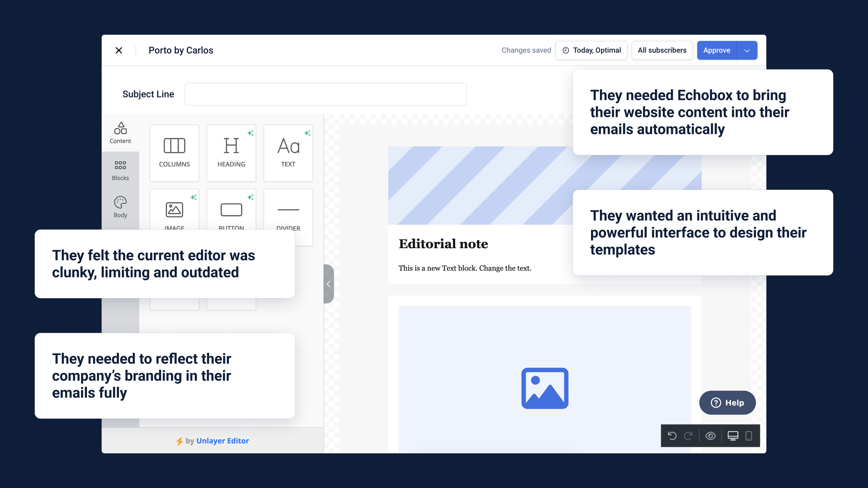Image resolution: width=868 pixels, height=488 pixels.
Task: Open the Body tab
Action: click(120, 207)
